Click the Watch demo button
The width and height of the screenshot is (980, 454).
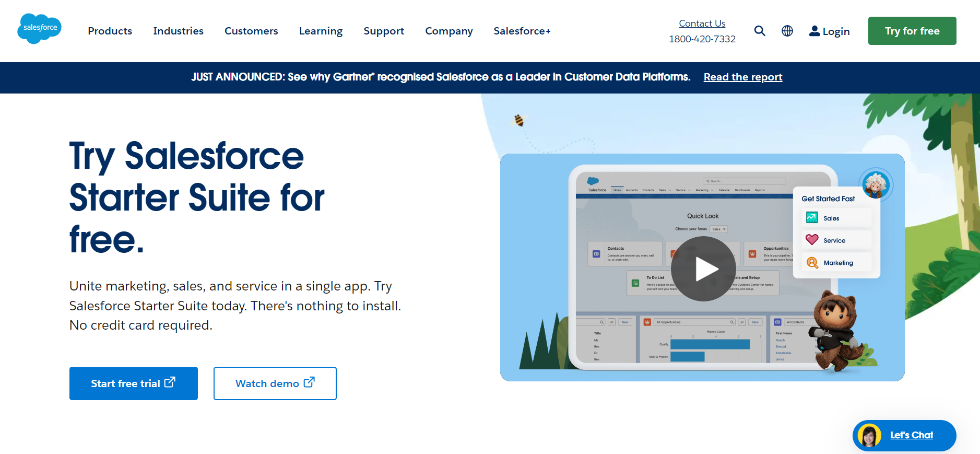coord(275,383)
